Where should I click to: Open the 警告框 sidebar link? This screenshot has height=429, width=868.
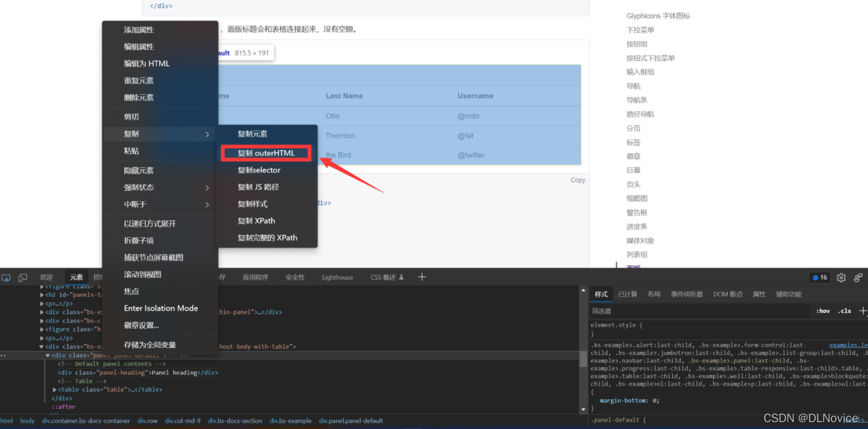(636, 212)
